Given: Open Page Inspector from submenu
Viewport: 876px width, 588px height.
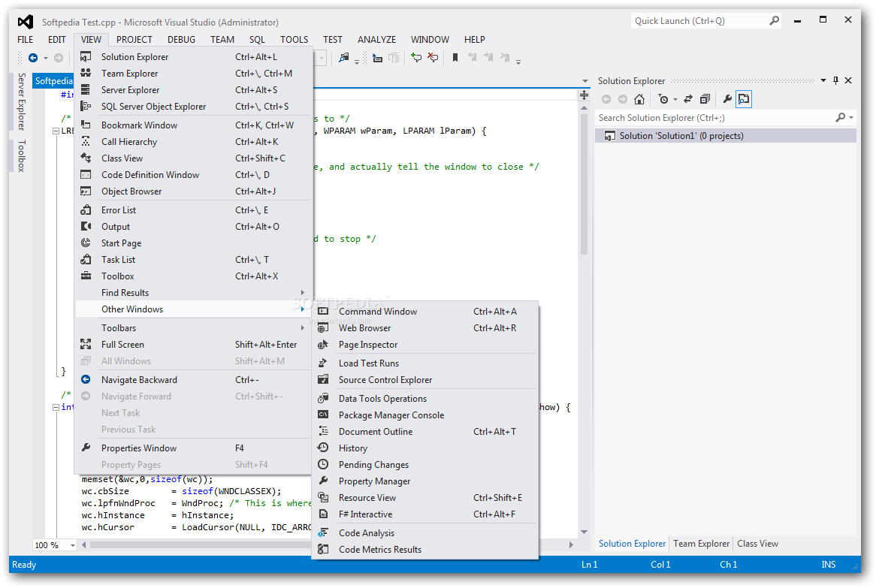Looking at the screenshot, I should (x=424, y=345).
